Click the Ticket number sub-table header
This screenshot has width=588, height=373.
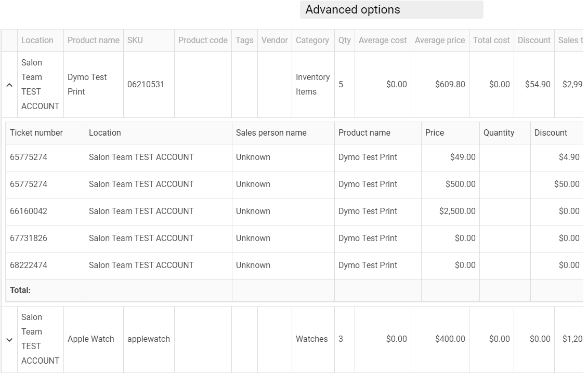pyautogui.click(x=36, y=133)
